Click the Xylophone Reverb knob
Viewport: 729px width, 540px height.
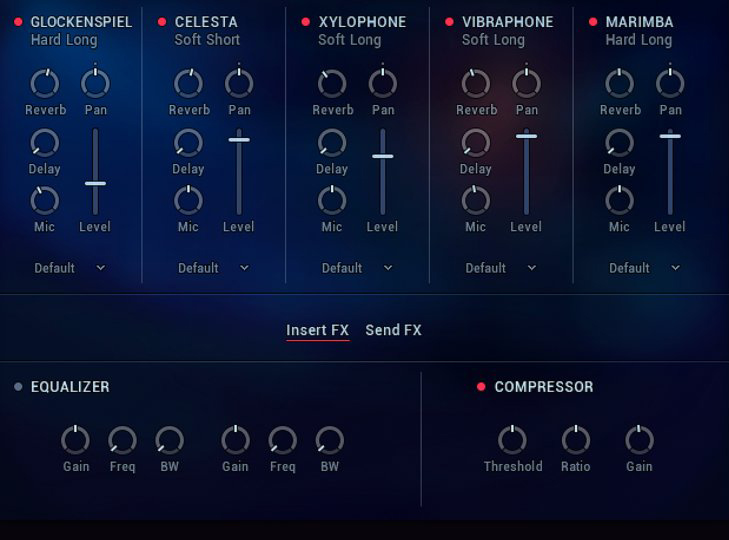click(332, 84)
